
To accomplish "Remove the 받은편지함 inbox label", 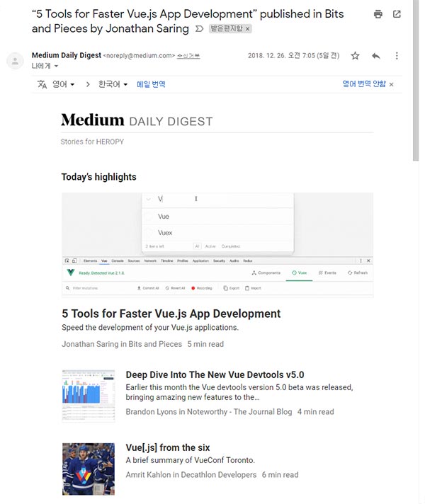I will 247,29.
